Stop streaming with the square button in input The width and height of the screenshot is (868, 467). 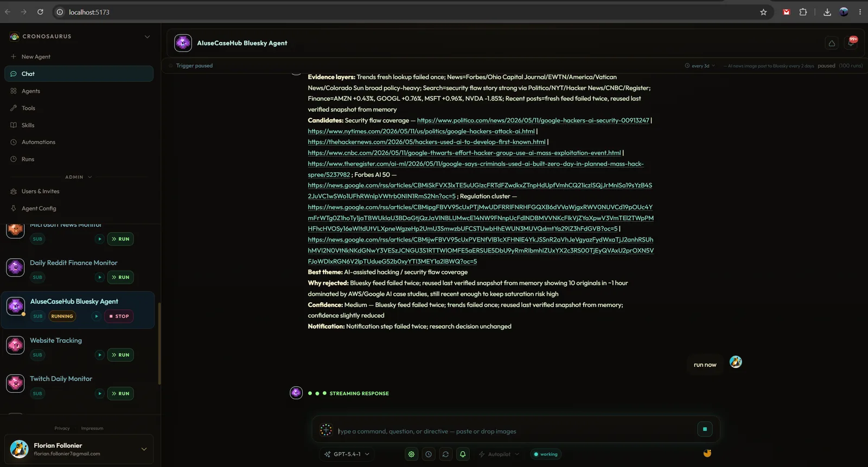[x=705, y=429]
